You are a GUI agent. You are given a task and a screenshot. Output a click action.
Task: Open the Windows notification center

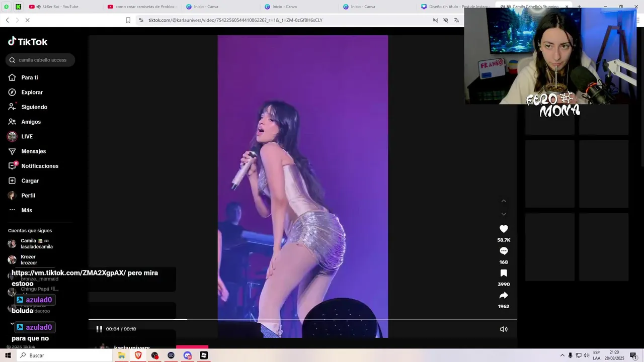pyautogui.click(x=633, y=355)
